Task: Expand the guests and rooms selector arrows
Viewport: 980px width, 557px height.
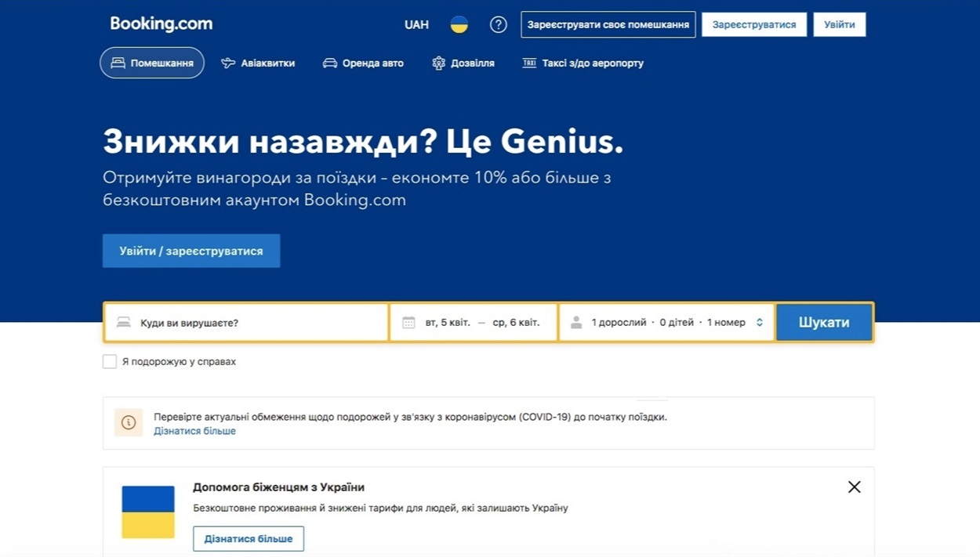Action: click(759, 323)
